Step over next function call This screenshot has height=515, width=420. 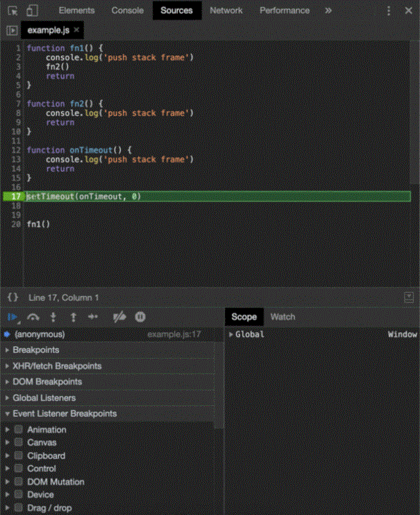[x=33, y=317]
